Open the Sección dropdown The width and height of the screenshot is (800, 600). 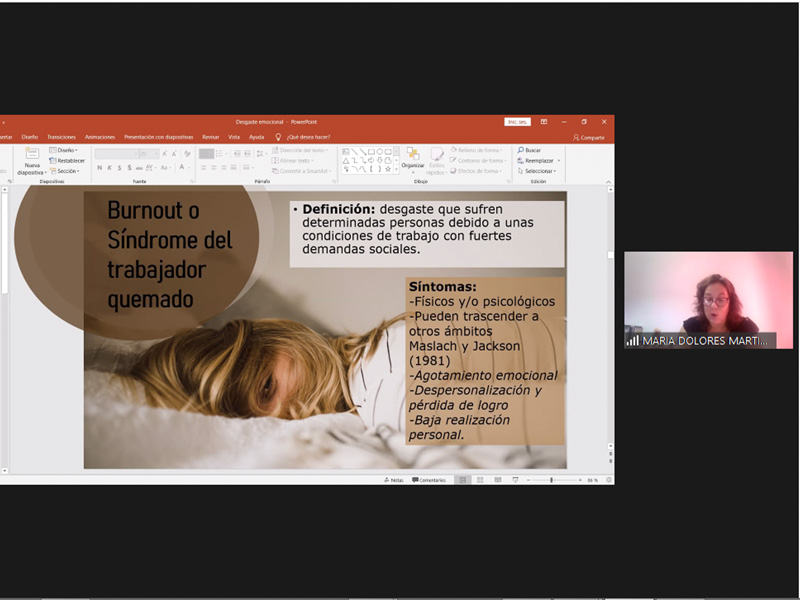tap(65, 171)
